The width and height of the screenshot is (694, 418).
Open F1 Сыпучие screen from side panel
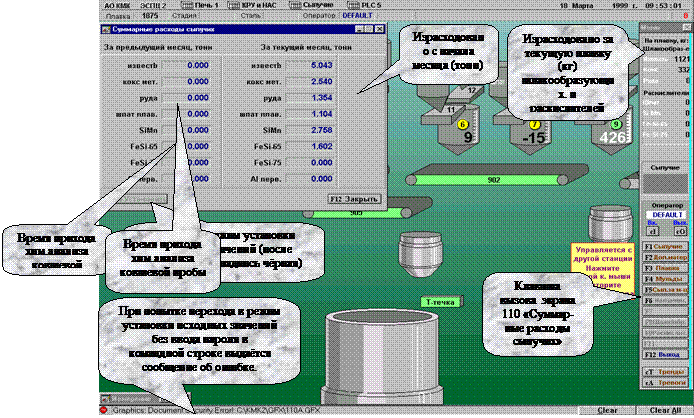665,247
